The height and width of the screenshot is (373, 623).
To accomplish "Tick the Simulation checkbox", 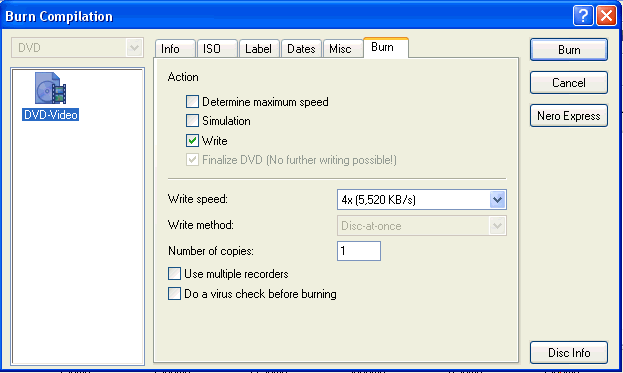I will click(x=192, y=120).
